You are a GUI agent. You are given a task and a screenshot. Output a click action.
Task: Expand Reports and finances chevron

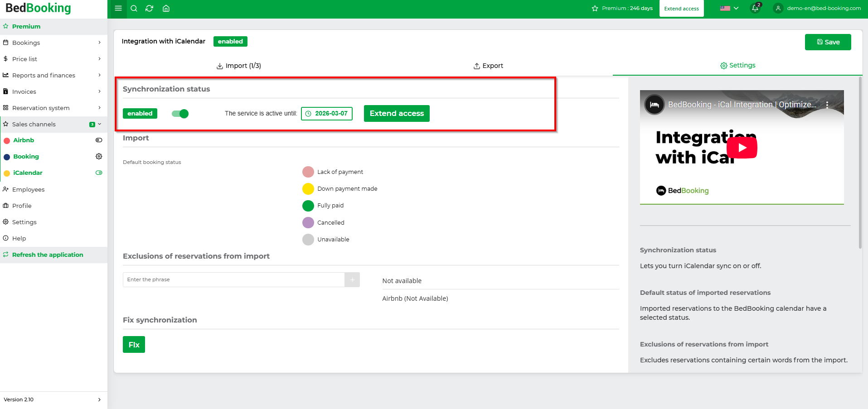pos(99,75)
